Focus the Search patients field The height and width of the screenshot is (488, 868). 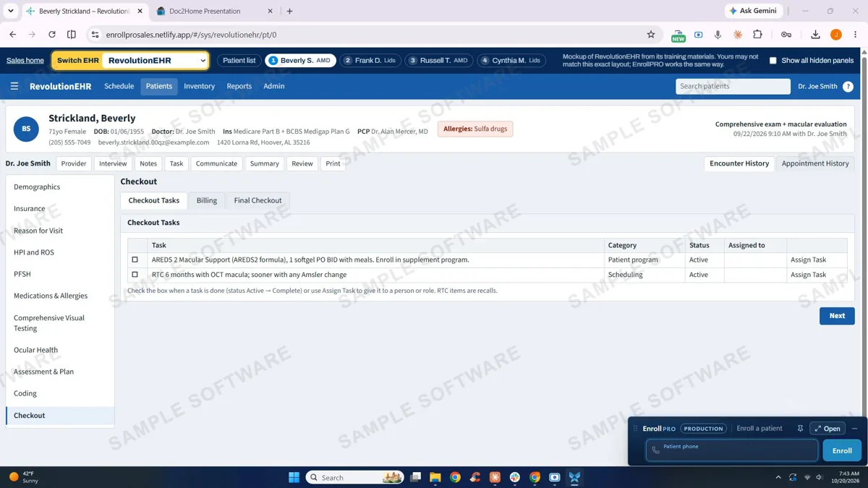point(733,86)
